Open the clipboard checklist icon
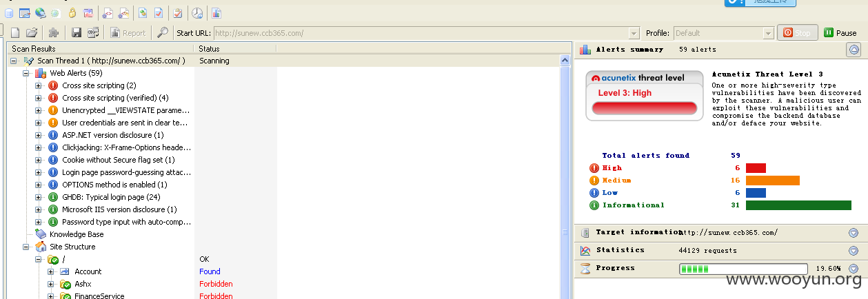This screenshot has width=868, height=299. click(178, 12)
